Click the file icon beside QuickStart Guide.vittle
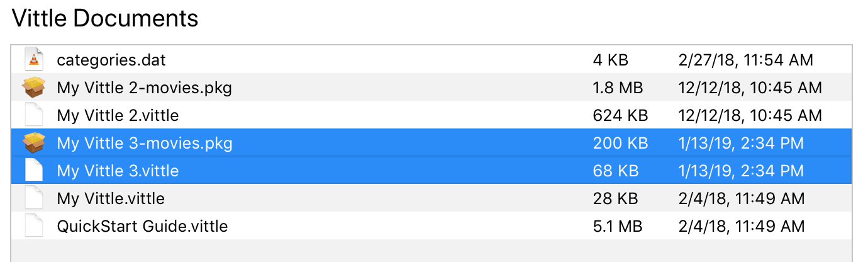Viewport: 868px width, 262px height. pos(34,225)
